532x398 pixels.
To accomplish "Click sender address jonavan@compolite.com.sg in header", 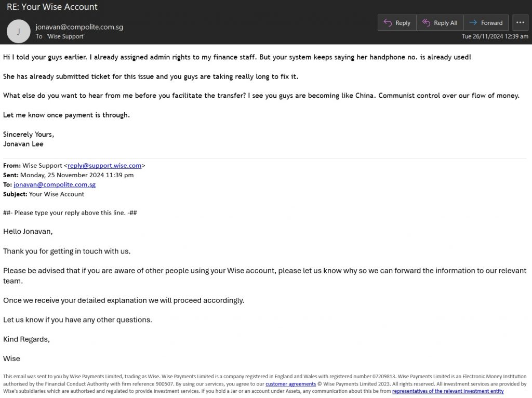I will click(79, 27).
